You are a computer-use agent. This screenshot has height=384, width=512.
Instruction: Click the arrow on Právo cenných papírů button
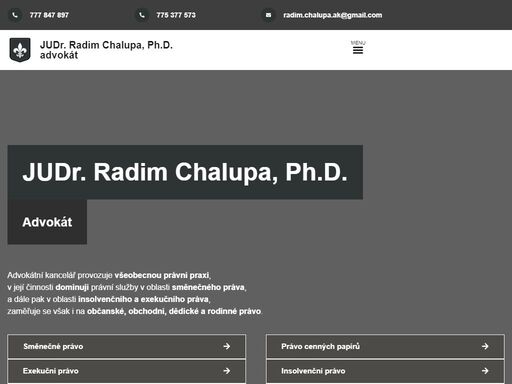(x=485, y=346)
